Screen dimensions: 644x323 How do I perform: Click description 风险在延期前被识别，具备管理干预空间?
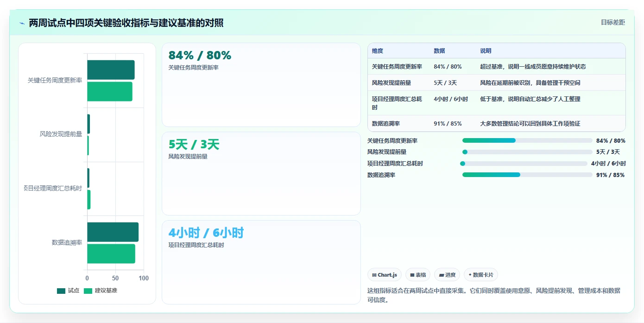530,83
